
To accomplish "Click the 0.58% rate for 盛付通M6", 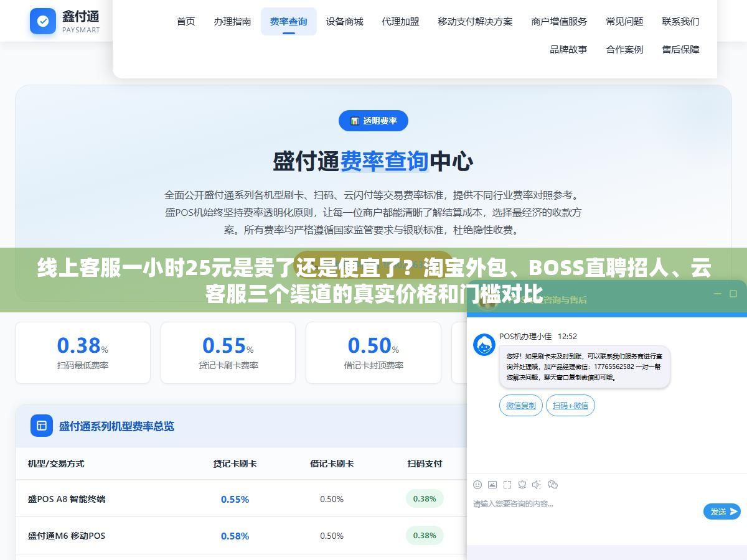I will coord(235,536).
